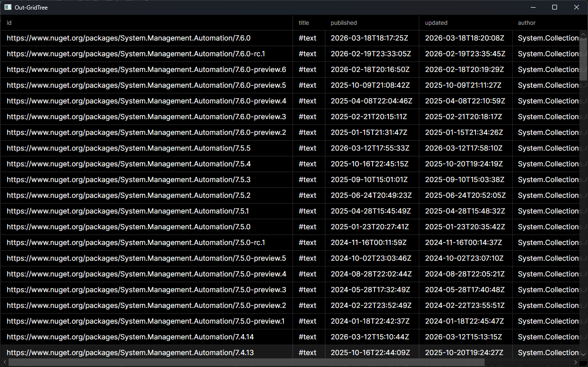This screenshot has width=588, height=367.
Task: Select the id cell ending in 7.6.0-rc.1
Action: pyautogui.click(x=146, y=54)
